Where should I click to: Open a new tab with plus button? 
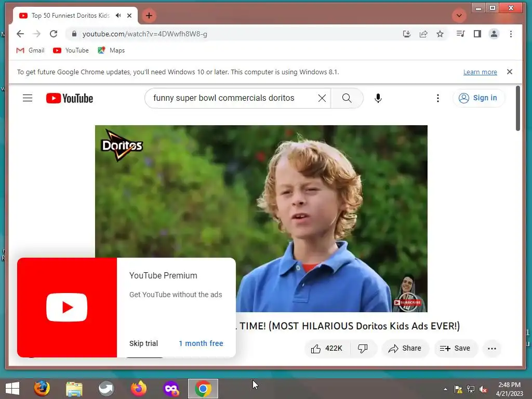click(149, 16)
